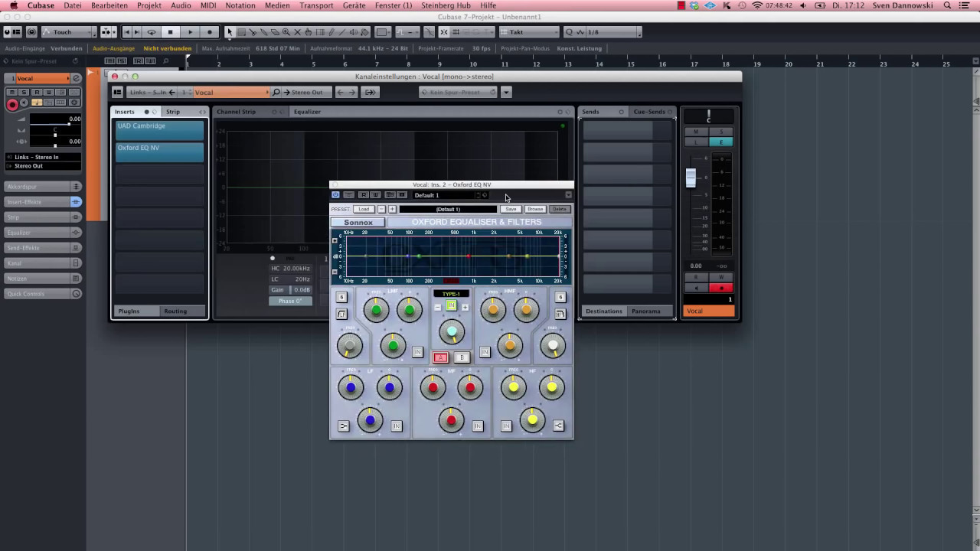Click the track record enable button in inspector
The width and height of the screenshot is (980, 551).
(12, 104)
